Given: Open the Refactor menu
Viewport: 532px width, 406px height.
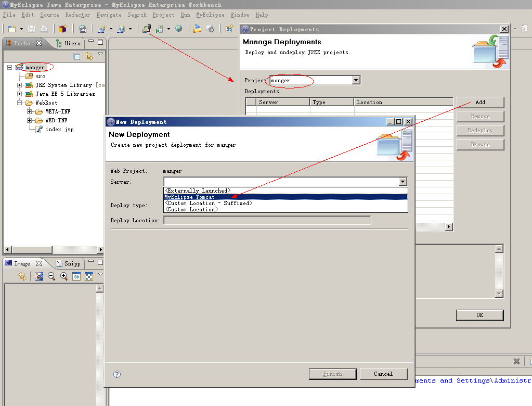Looking at the screenshot, I should pyautogui.click(x=77, y=15).
